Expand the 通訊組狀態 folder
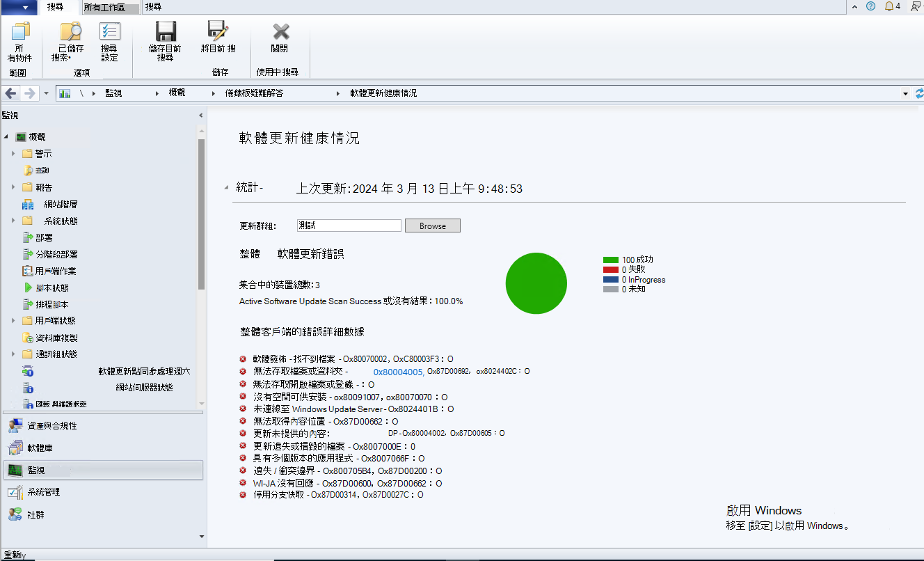The width and height of the screenshot is (924, 561). pyautogui.click(x=13, y=354)
